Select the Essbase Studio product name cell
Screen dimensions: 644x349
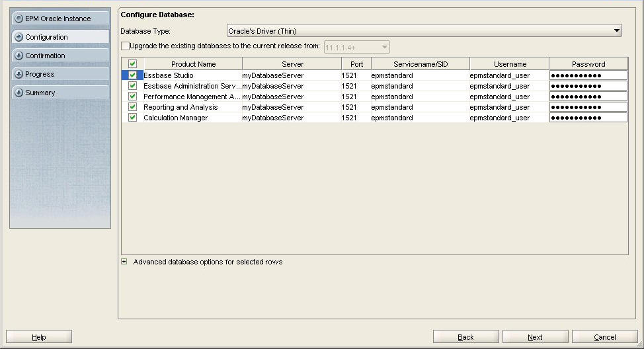(192, 75)
